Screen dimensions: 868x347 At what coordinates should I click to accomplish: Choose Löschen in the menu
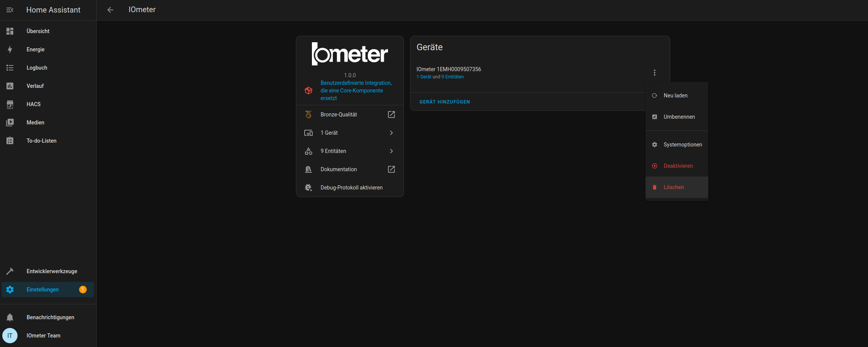coord(677,187)
